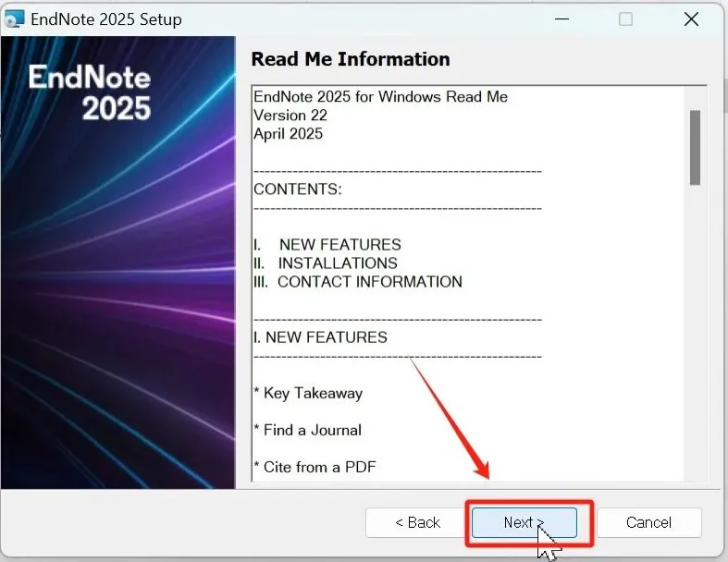This screenshot has width=728, height=562.
Task: Click the 'Version 22' text line
Action: tap(290, 116)
